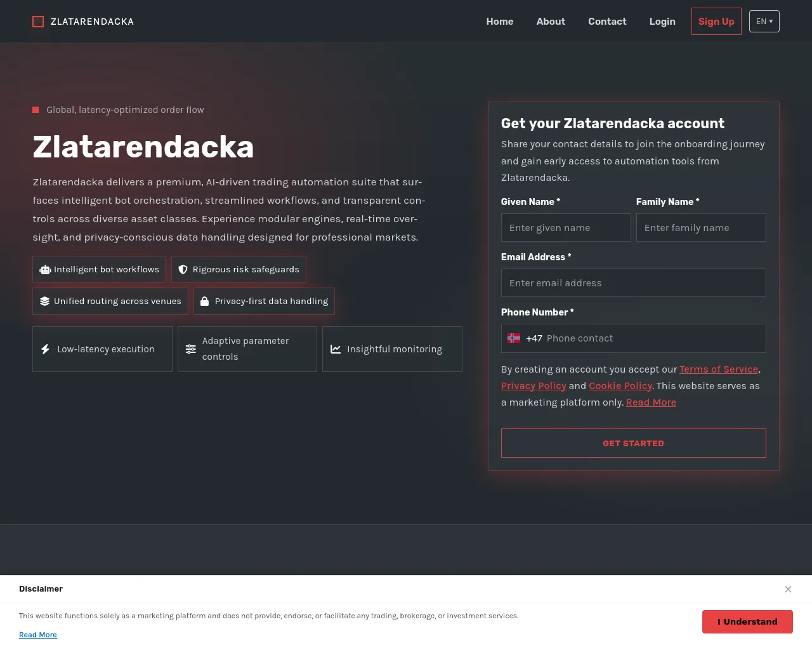Select the Intelligent bot workflows badge text

[x=107, y=270]
